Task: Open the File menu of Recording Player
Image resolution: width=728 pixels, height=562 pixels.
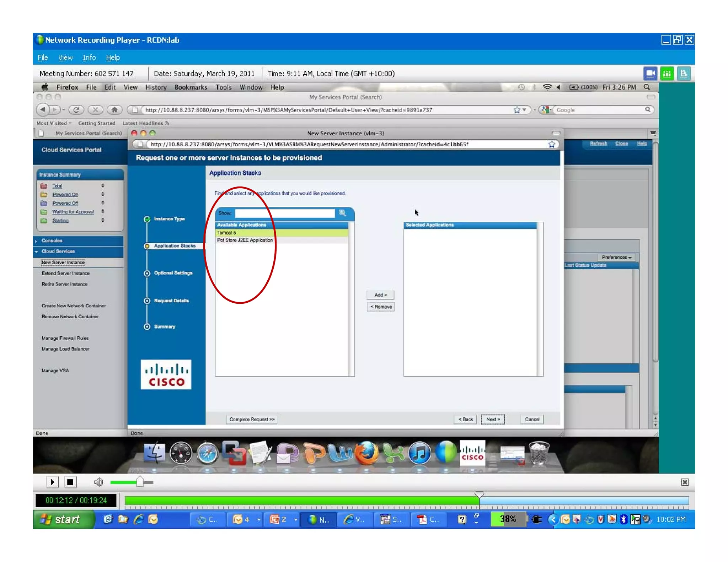Action: tap(43, 58)
